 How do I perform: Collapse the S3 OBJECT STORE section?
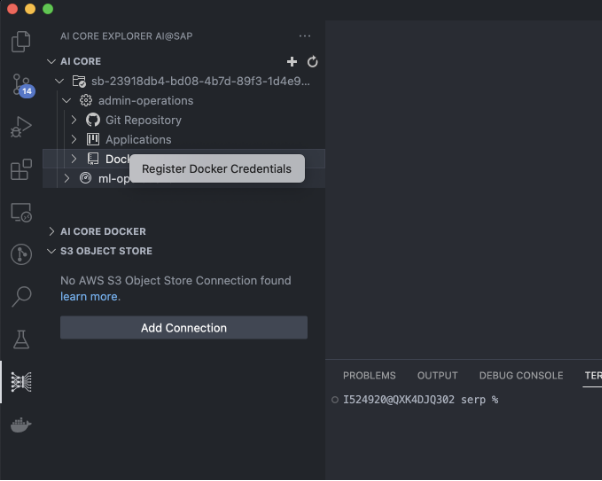click(x=51, y=251)
